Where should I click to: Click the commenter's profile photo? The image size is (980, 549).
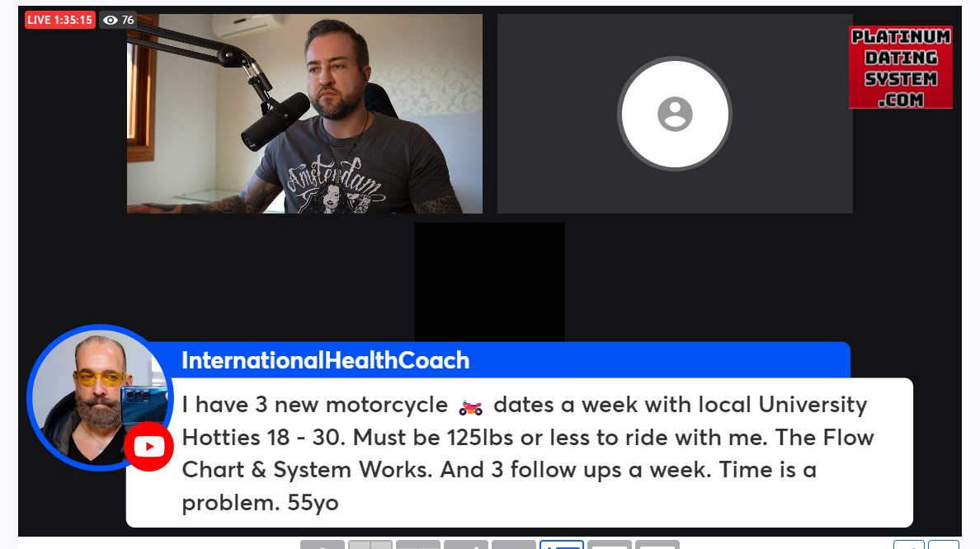tap(100, 398)
